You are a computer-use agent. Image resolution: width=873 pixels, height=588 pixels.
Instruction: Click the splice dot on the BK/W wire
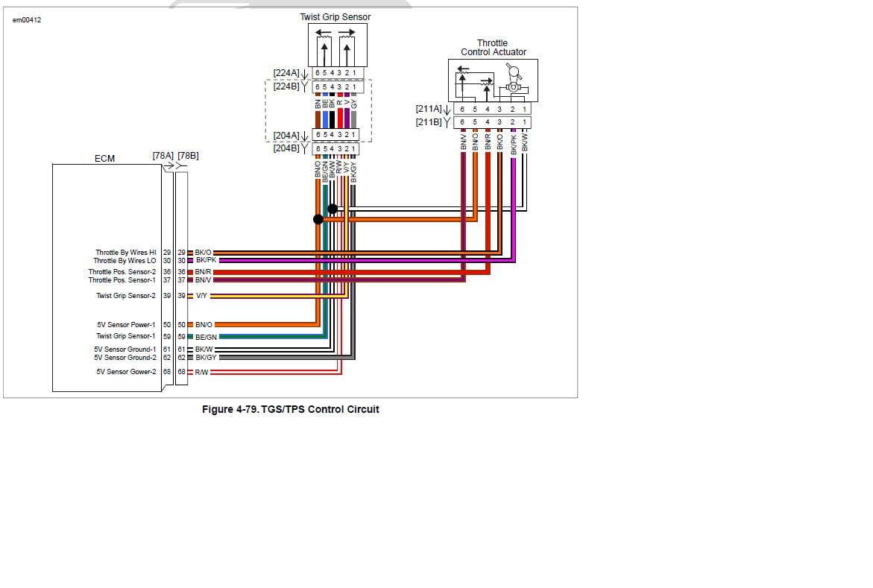333,209
